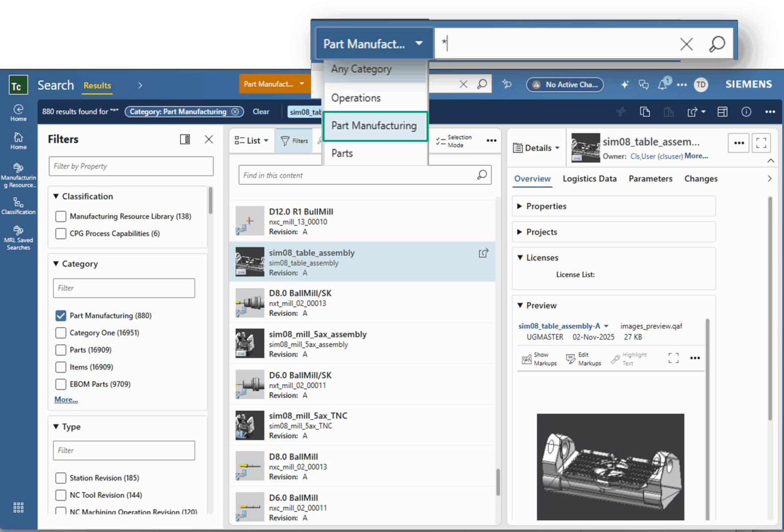784x532 pixels.
Task: Open Classification from the left sidebar
Action: (18, 206)
